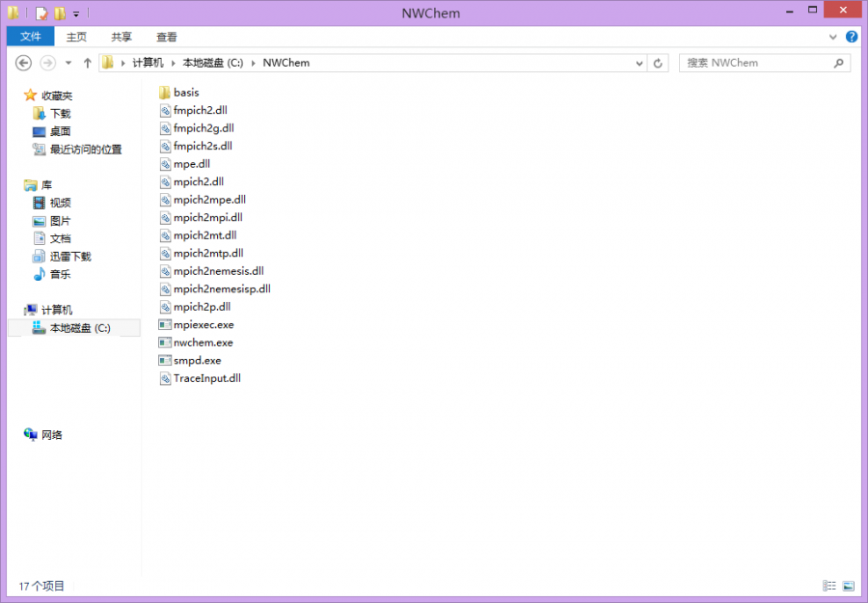Select the mpich2nemesisp.dll file icon
Image resolution: width=868 pixels, height=603 pixels.
[x=165, y=288]
